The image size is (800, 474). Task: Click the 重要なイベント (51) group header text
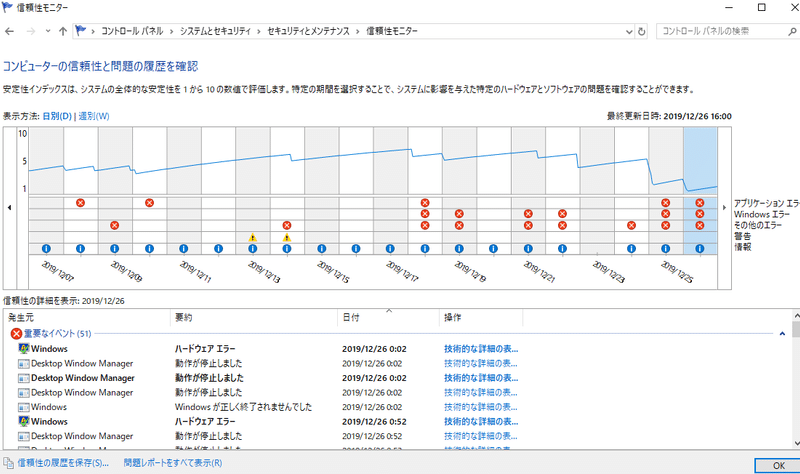click(57, 334)
